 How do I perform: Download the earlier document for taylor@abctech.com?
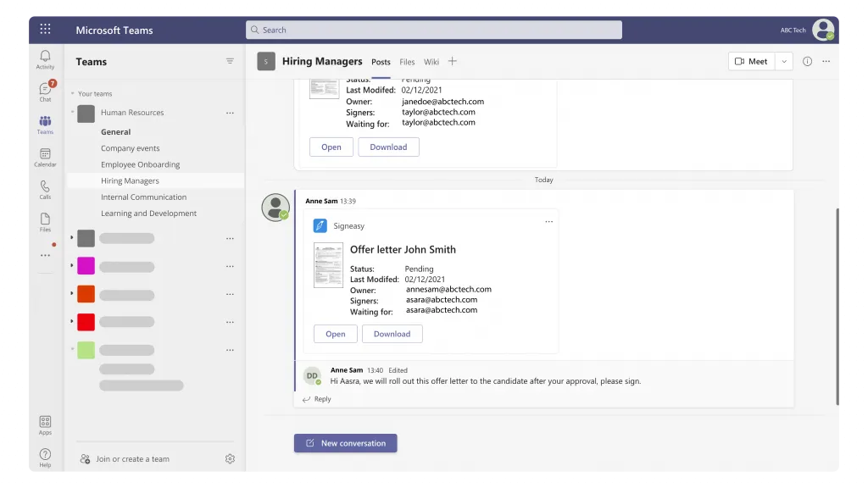point(388,147)
